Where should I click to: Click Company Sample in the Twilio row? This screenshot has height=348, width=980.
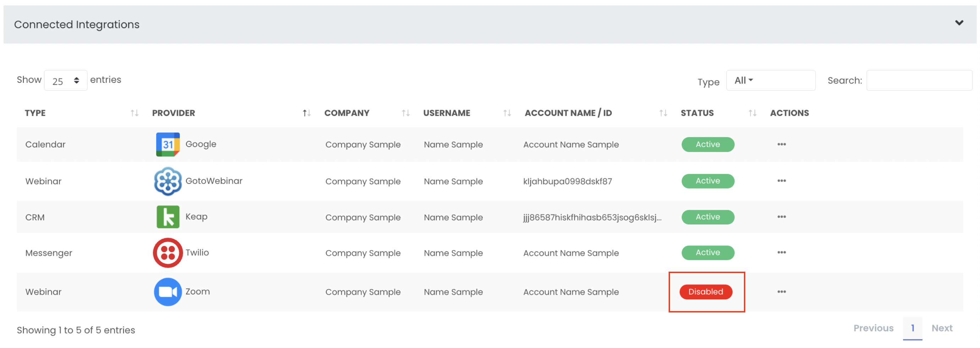click(x=363, y=253)
